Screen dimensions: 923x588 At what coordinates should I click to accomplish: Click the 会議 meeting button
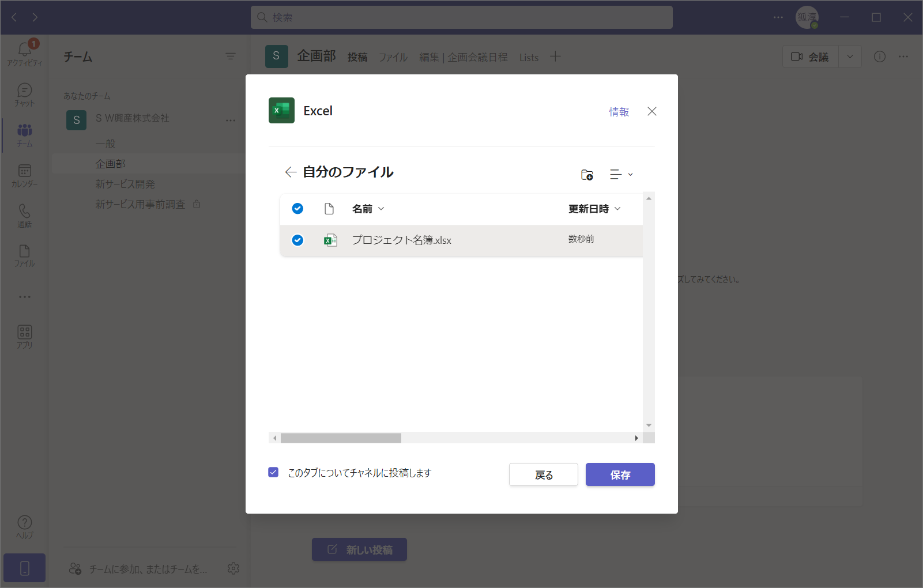point(810,56)
